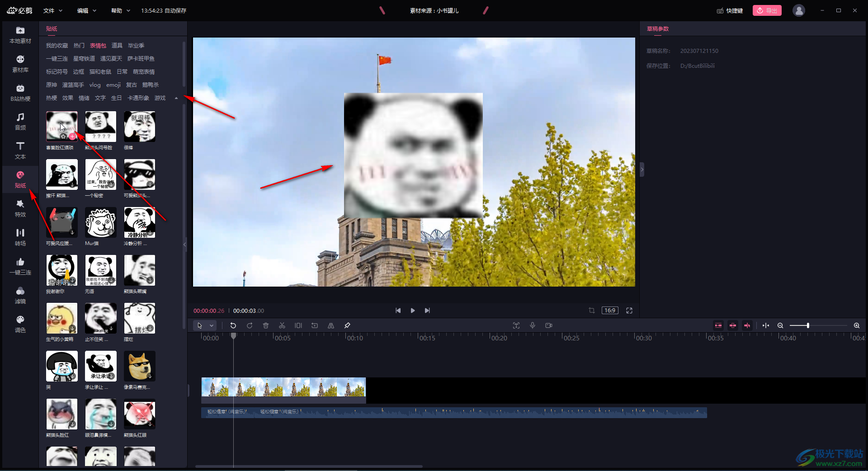Undo the last edit in timeline toolbar

point(233,325)
